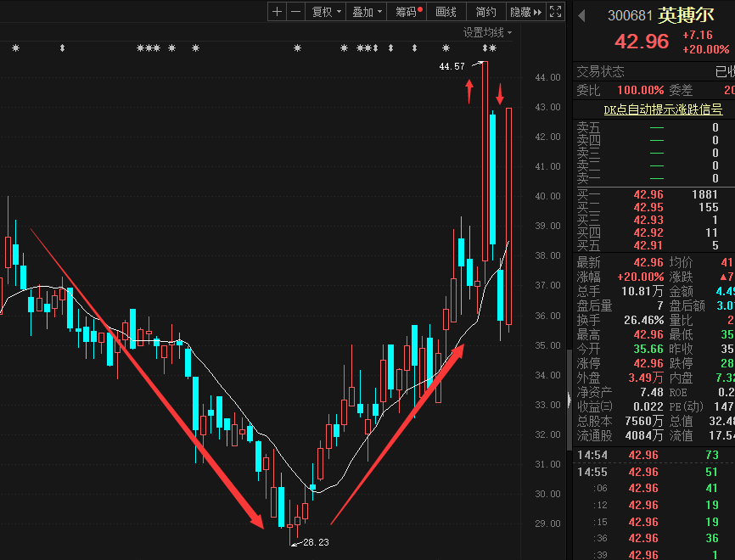Click the leftmost star event marker above chart
Screen dimensions: 735x560
(16, 48)
